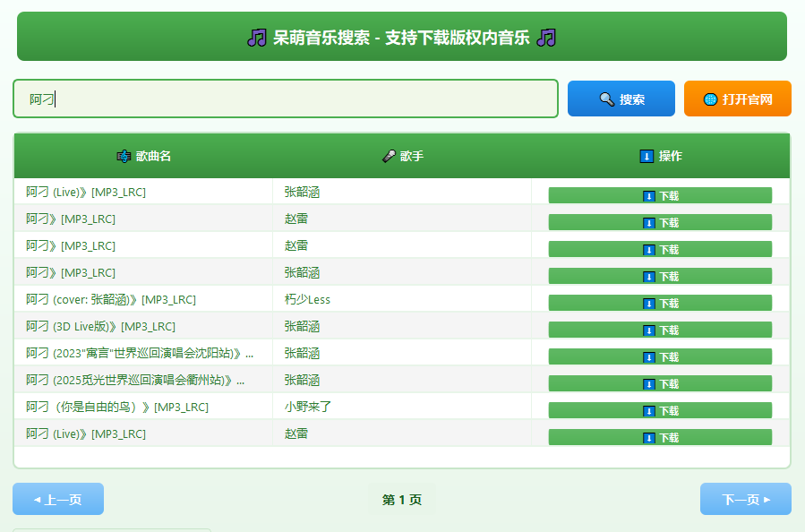
Task: Click inside the search input box
Action: coord(285,99)
